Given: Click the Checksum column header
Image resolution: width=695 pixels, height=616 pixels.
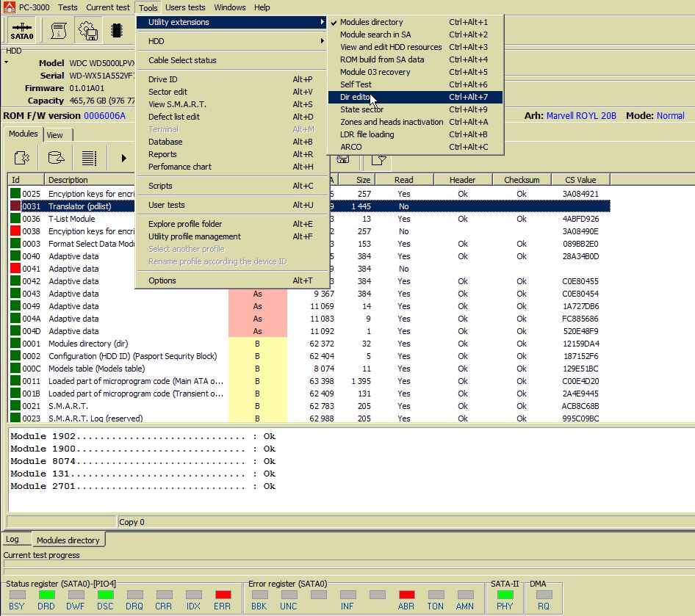Looking at the screenshot, I should click(522, 179).
